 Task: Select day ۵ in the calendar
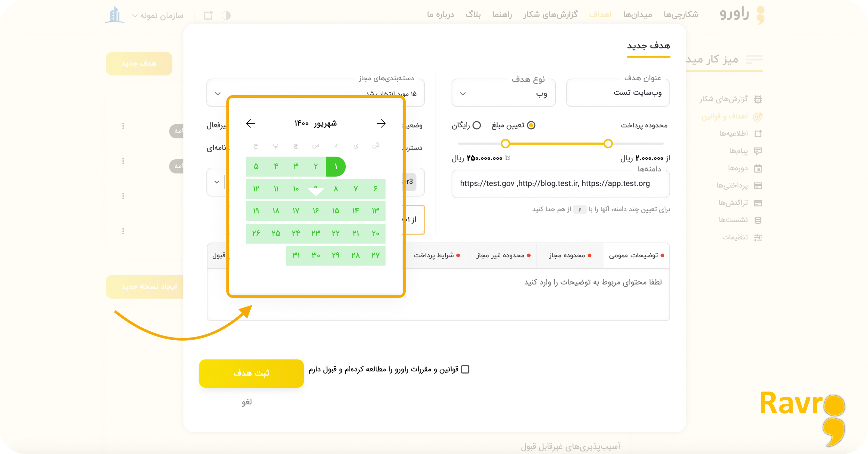click(256, 167)
